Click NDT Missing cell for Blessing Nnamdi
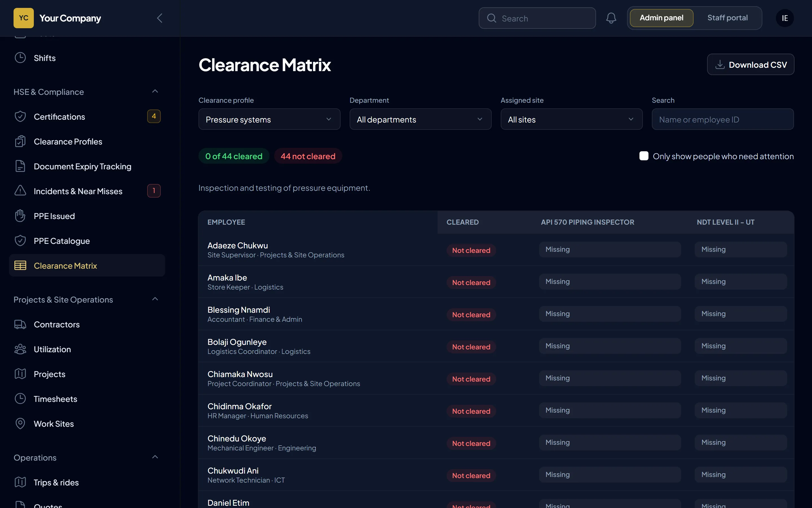 pyautogui.click(x=741, y=314)
